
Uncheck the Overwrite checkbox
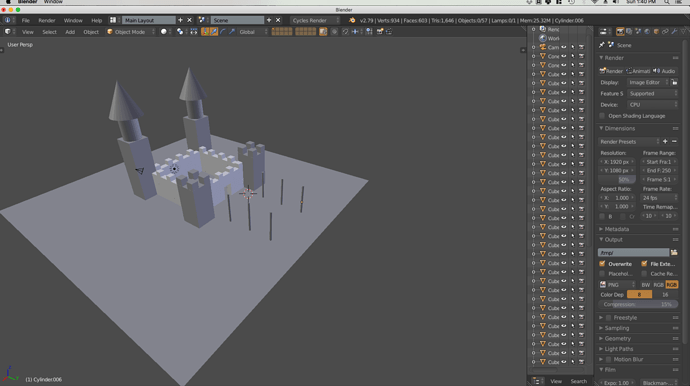[x=602, y=264]
